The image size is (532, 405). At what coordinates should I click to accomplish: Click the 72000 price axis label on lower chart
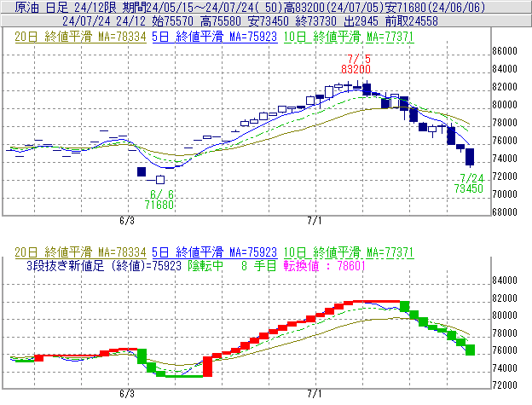coord(505,385)
